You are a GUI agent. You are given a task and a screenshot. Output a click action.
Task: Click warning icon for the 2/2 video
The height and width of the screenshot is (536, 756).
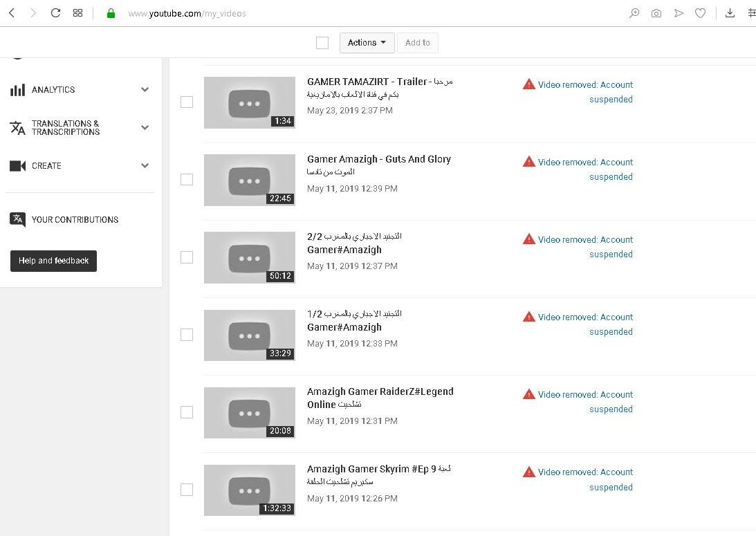pos(529,239)
